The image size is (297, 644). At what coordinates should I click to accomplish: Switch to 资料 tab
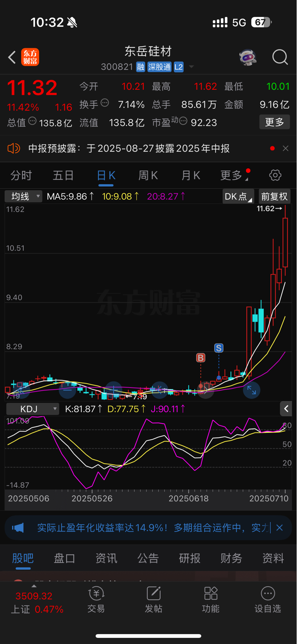point(273,558)
